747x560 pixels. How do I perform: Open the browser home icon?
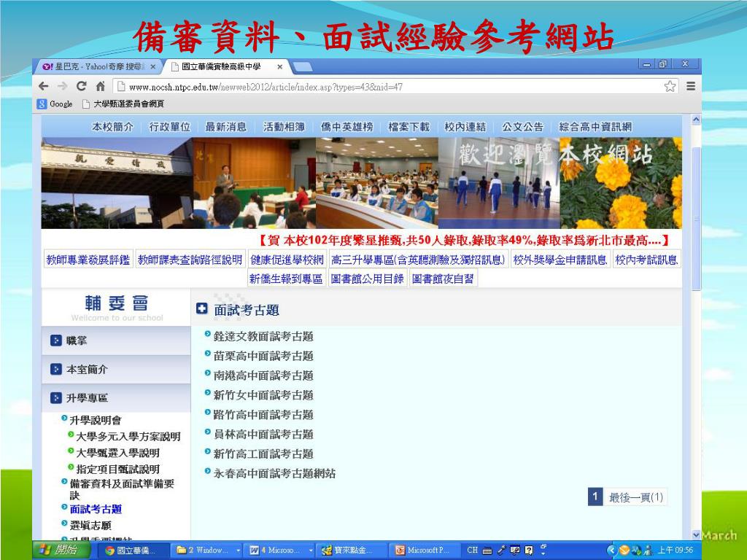click(x=100, y=86)
